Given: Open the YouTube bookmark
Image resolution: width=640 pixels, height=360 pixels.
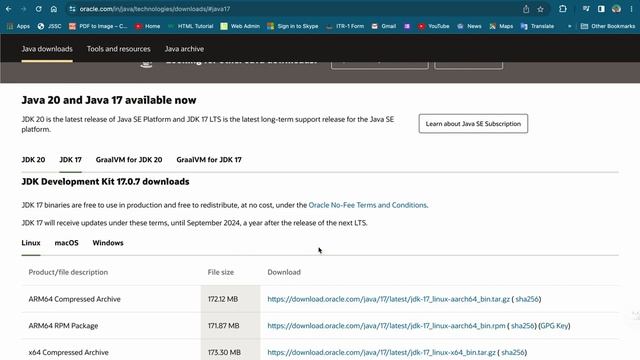Looking at the screenshot, I should 433,26.
